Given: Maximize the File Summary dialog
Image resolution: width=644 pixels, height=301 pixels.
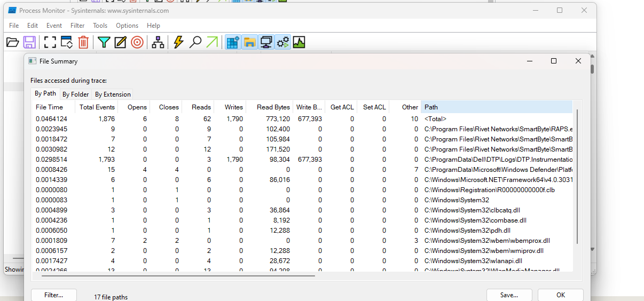Looking at the screenshot, I should point(554,61).
